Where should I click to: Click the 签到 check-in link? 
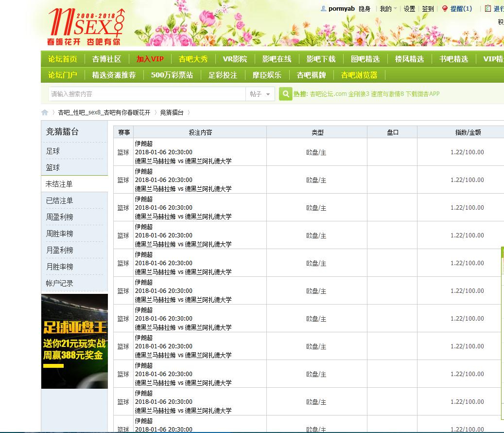click(x=428, y=9)
